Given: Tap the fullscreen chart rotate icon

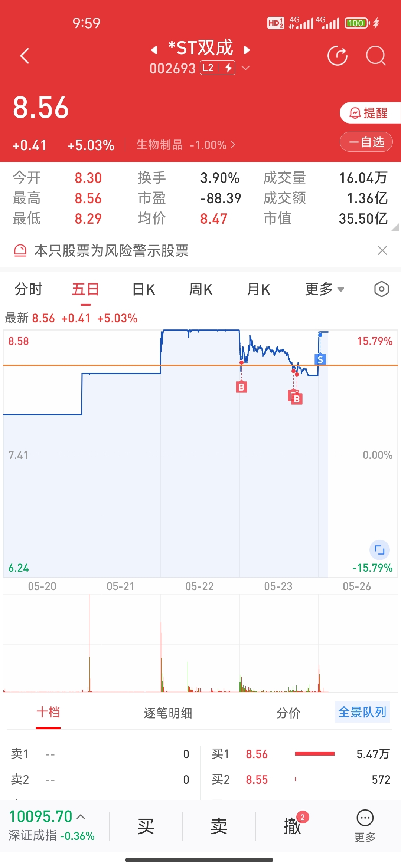Looking at the screenshot, I should tap(379, 550).
